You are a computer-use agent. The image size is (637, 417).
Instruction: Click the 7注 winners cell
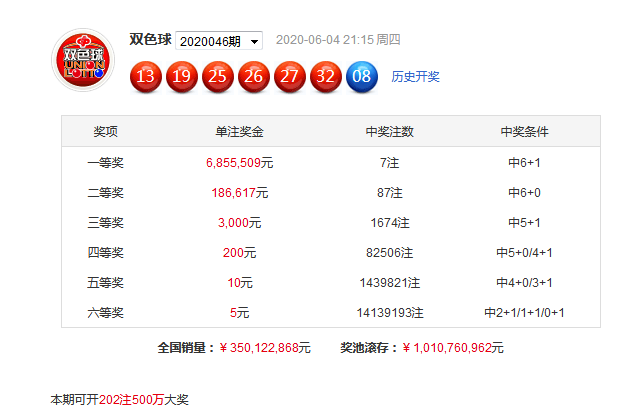pyautogui.click(x=389, y=163)
